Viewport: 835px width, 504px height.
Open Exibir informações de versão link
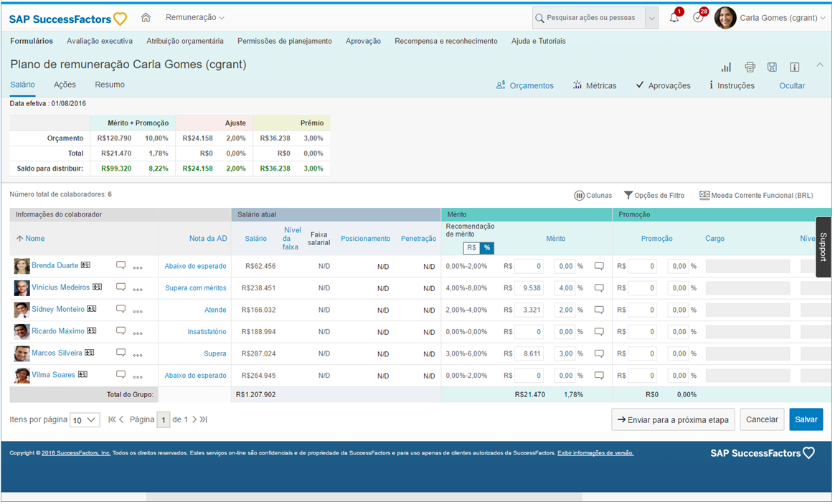[595, 453]
